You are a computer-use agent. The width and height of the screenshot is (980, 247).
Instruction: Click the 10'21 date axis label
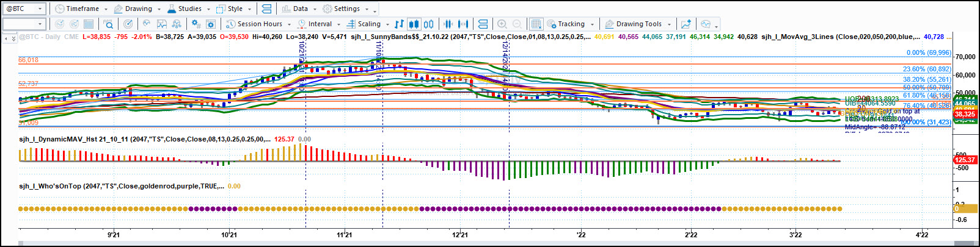229,235
